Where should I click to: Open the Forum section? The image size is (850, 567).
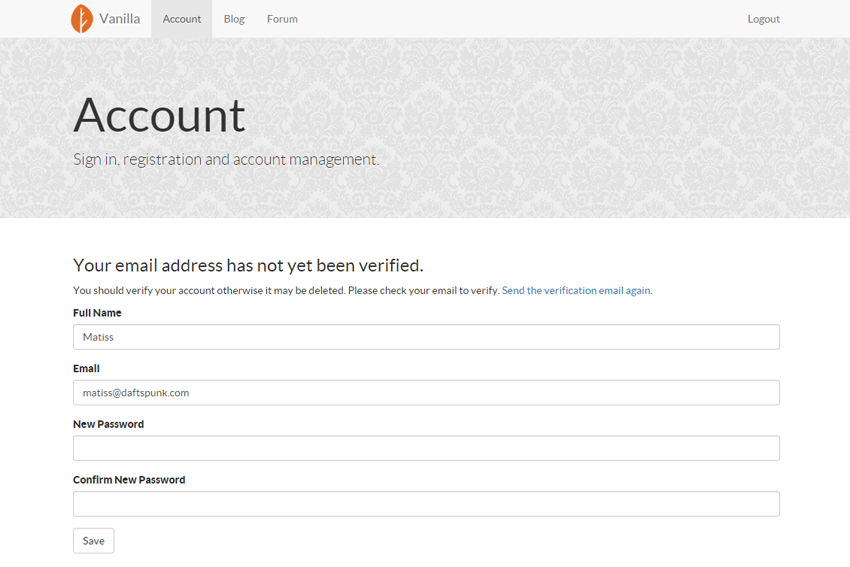(x=282, y=19)
